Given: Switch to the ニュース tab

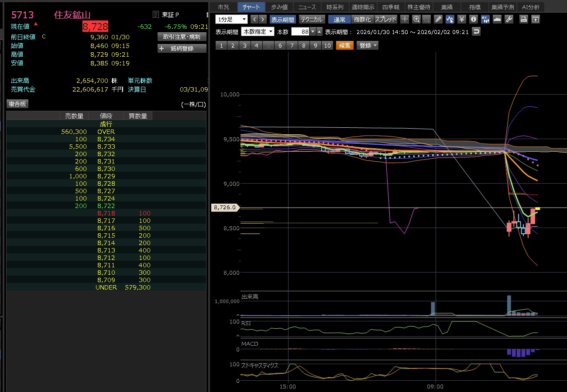Looking at the screenshot, I should click(x=307, y=7).
